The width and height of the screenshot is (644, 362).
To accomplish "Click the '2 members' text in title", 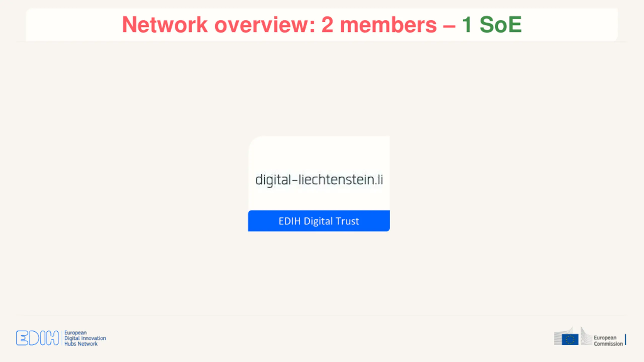I will point(379,25).
